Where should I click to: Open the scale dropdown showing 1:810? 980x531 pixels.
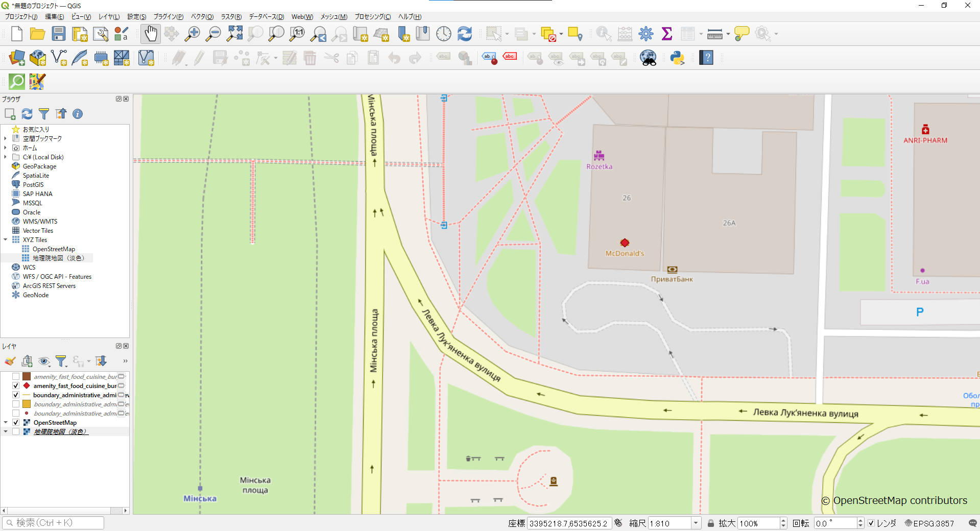pos(695,523)
